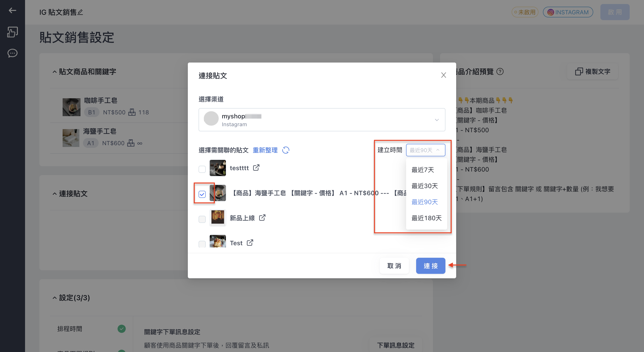Toggle the 建立時間 最近90天 dropdown
The width and height of the screenshot is (644, 352).
click(x=426, y=150)
